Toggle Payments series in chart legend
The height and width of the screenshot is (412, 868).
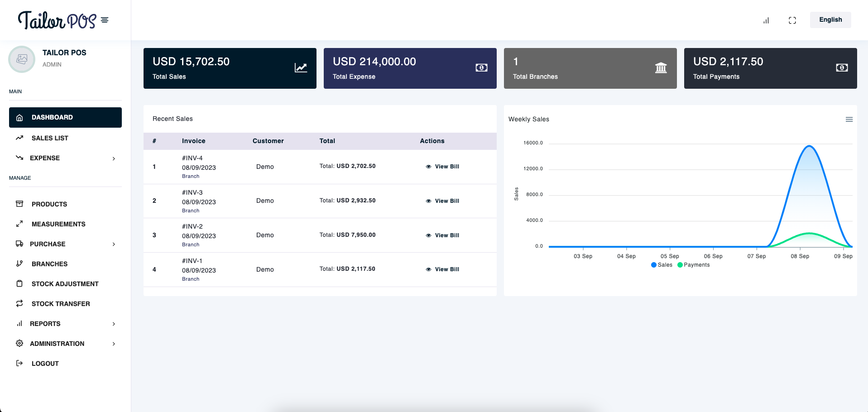pyautogui.click(x=693, y=265)
